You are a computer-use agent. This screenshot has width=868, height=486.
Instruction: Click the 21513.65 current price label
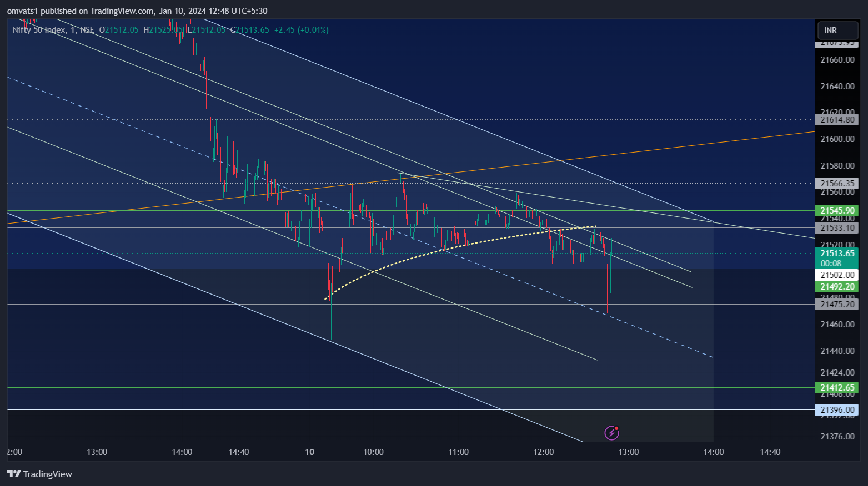[x=837, y=254]
